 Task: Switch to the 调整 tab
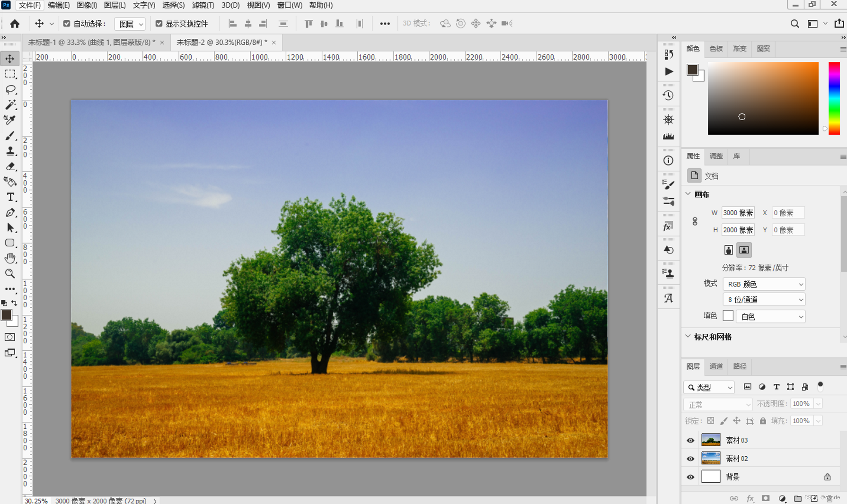point(716,156)
